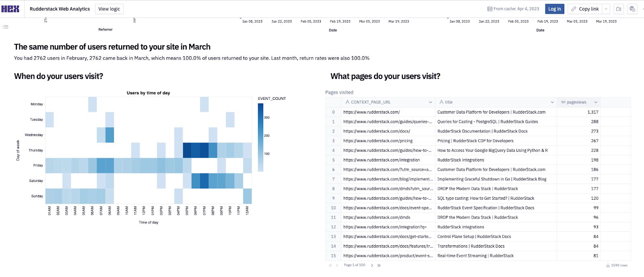Click the rudderstack.com/dmds row 11 URL cell

tap(388, 217)
